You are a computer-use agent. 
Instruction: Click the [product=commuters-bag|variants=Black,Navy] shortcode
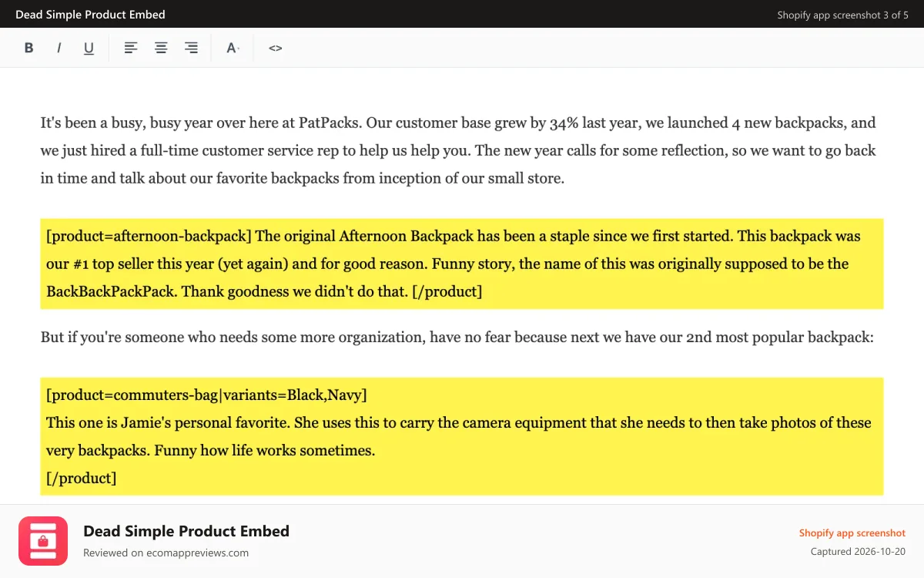tap(206, 395)
